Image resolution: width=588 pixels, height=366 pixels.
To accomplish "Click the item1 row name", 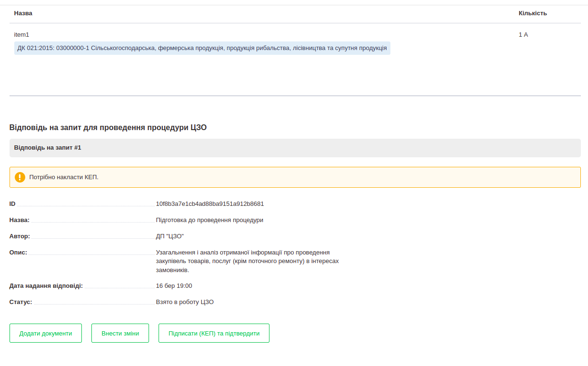I will tap(22, 35).
